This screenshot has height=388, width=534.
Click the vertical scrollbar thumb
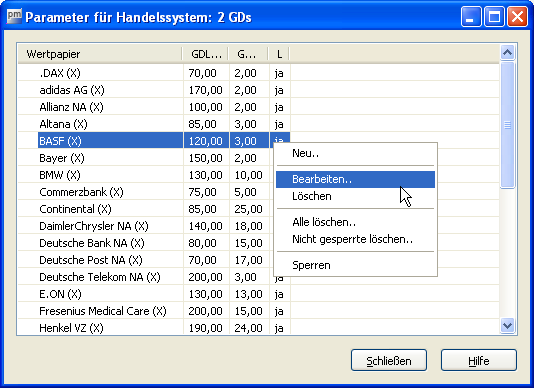click(x=507, y=125)
